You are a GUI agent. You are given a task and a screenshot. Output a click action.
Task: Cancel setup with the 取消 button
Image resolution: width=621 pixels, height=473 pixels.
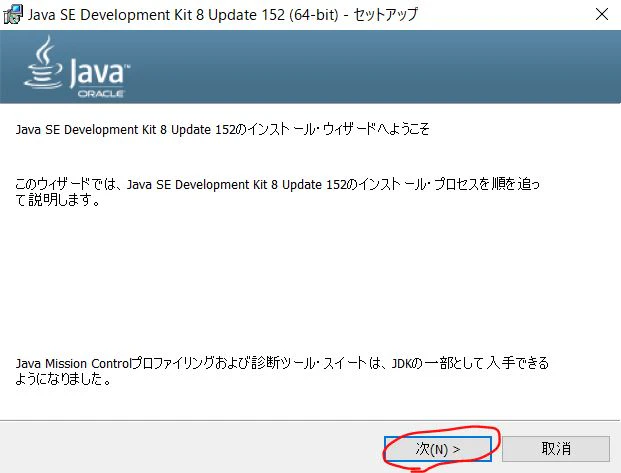pos(556,449)
